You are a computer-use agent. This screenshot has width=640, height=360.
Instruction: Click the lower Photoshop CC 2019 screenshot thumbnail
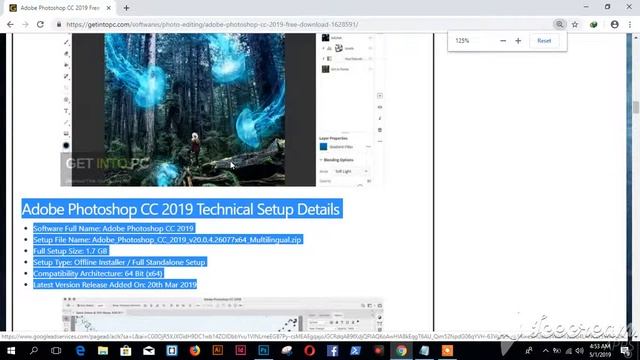223,314
